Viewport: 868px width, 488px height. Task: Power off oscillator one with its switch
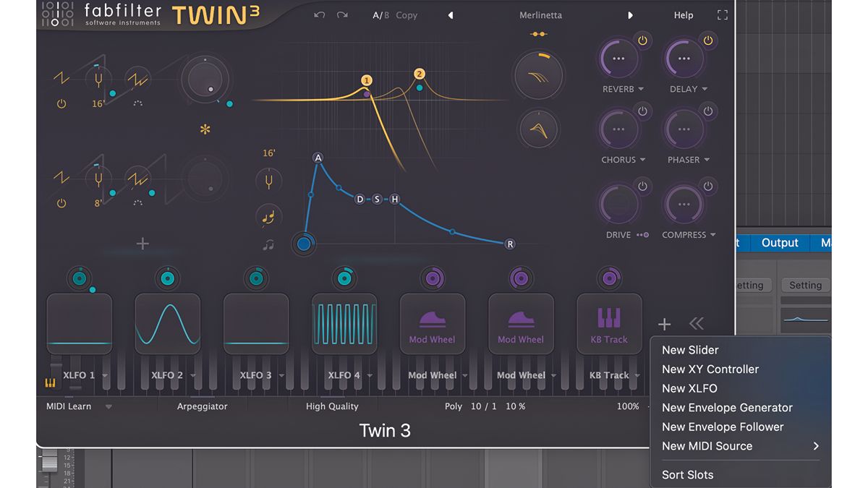pyautogui.click(x=61, y=103)
